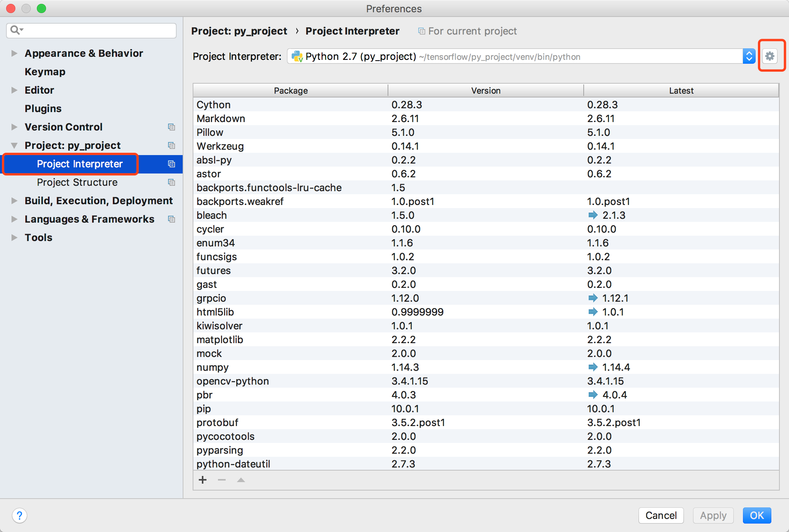Confirm with the OK button

pyautogui.click(x=757, y=515)
